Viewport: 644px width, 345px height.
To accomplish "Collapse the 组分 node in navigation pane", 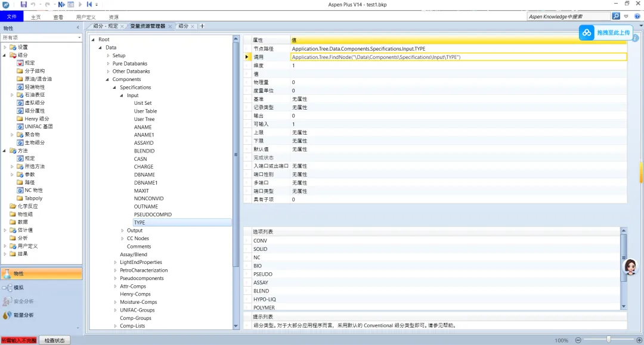I will [x=5, y=55].
